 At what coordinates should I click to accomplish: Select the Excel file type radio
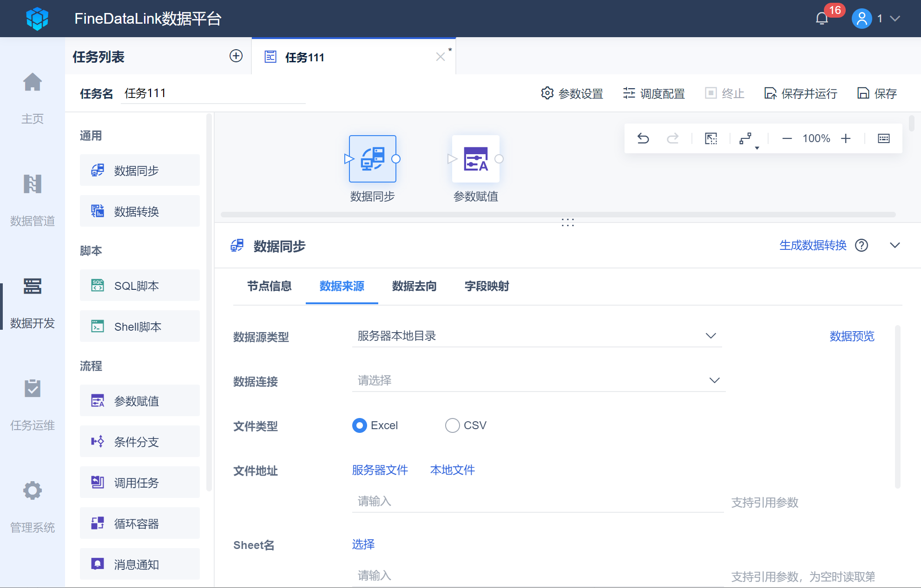point(359,425)
